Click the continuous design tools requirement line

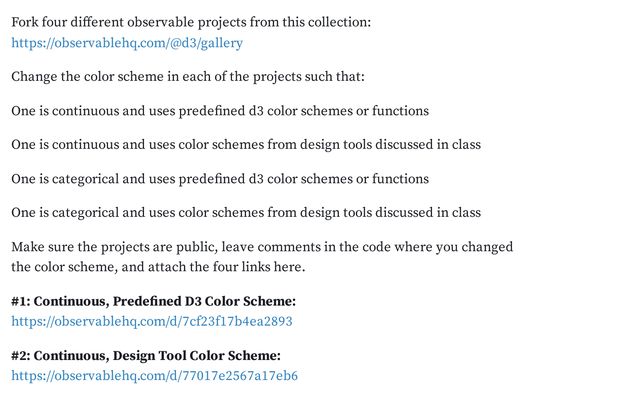click(246, 145)
